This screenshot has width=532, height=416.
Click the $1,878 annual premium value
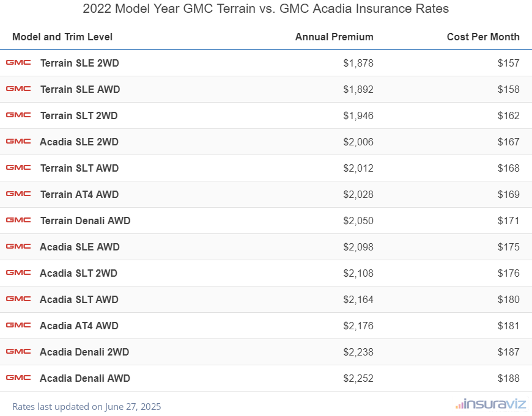tap(358, 63)
